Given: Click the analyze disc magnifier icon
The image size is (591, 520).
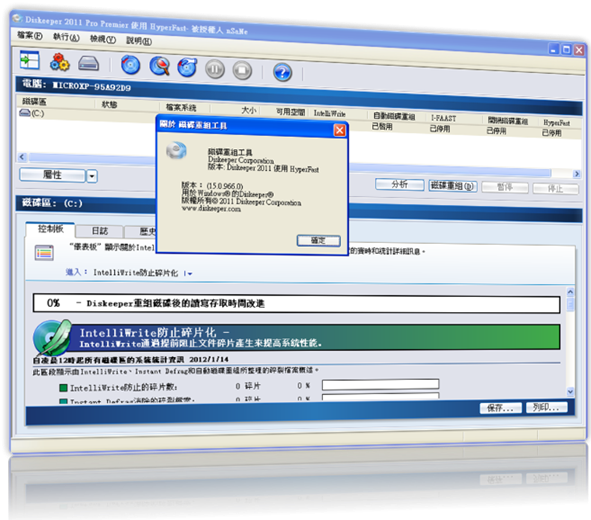Looking at the screenshot, I should coord(160,66).
